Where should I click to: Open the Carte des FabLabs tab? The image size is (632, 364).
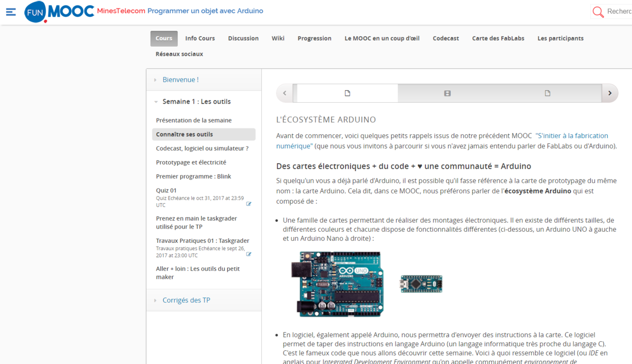coord(498,38)
